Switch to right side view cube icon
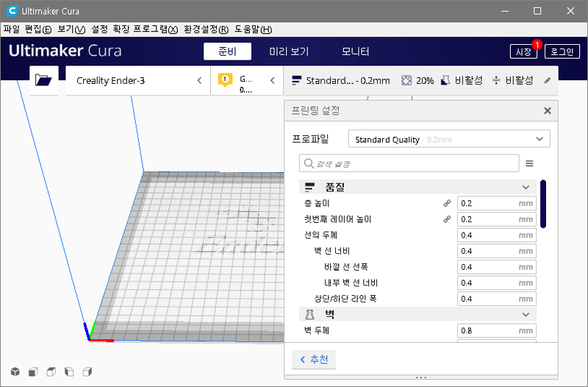Screen dimensions: 588x387 click(x=87, y=372)
